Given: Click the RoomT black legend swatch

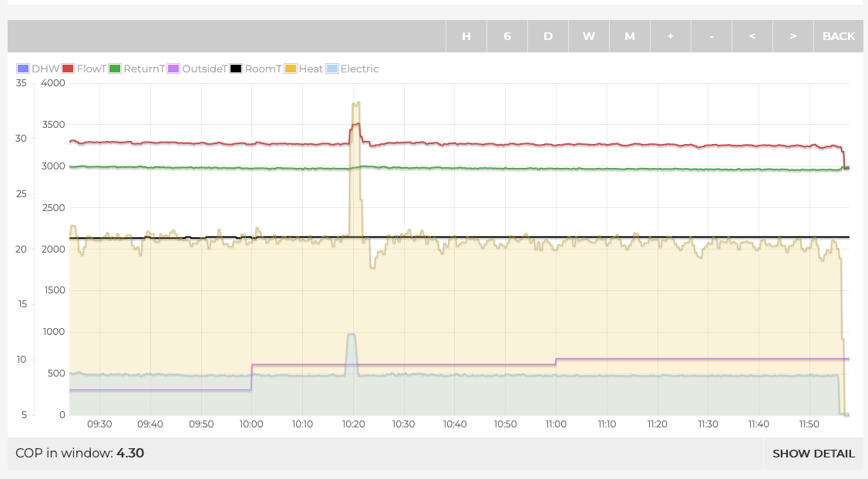Looking at the screenshot, I should click(x=237, y=69).
